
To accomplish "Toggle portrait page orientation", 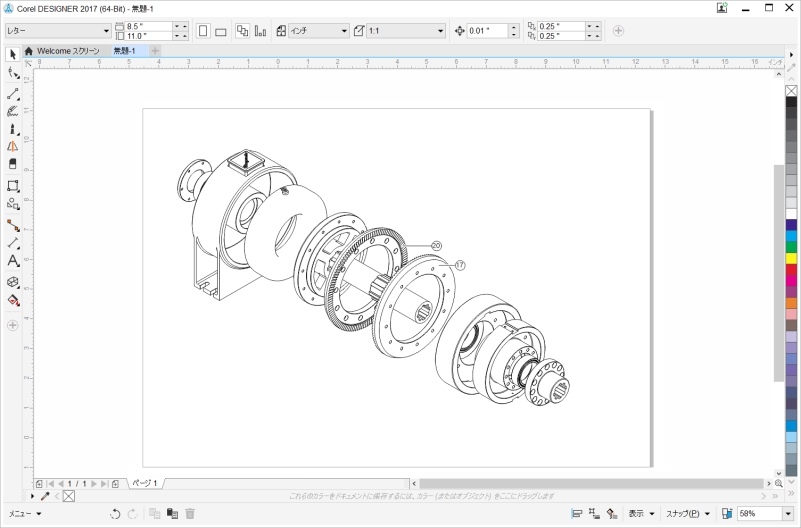I will [204, 31].
